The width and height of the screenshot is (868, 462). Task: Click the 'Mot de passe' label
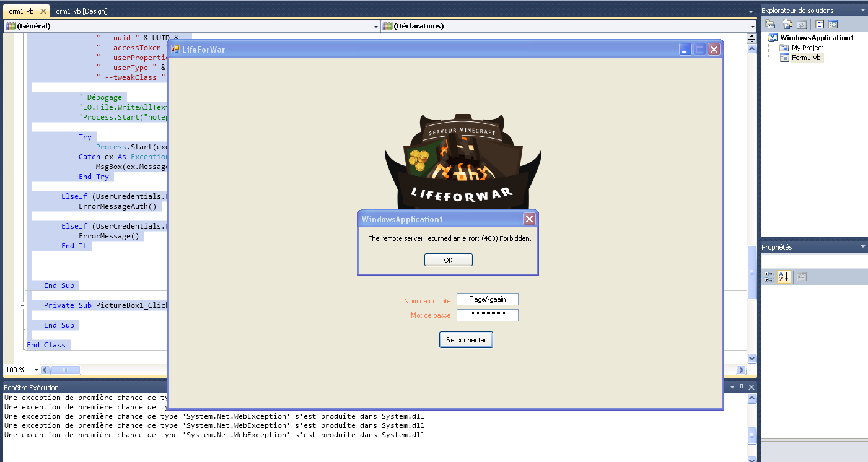tap(431, 315)
